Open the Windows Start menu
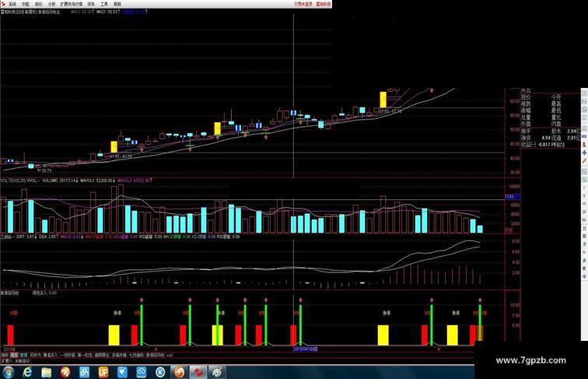Image resolution: width=588 pixels, height=379 pixels. point(8,372)
